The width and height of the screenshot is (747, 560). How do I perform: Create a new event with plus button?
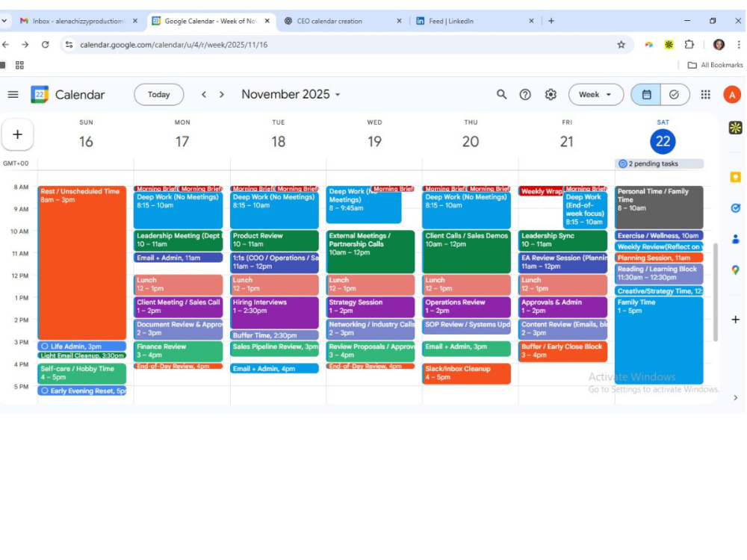point(18,134)
